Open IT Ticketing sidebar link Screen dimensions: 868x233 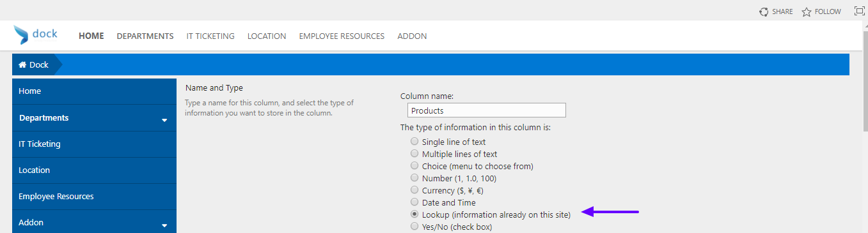coord(94,144)
